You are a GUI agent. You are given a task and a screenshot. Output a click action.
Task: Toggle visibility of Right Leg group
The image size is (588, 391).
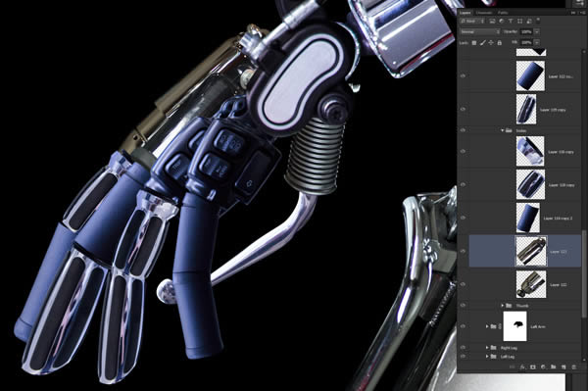[464, 348]
